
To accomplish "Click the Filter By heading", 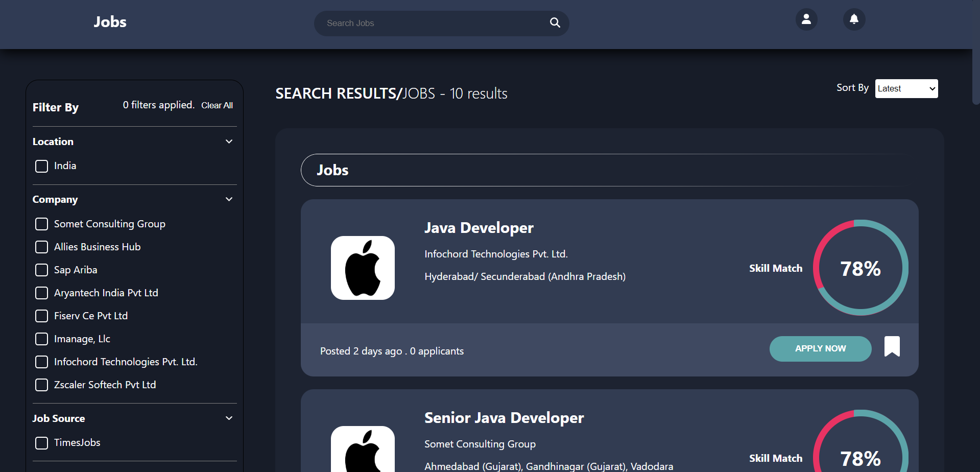I will point(56,107).
